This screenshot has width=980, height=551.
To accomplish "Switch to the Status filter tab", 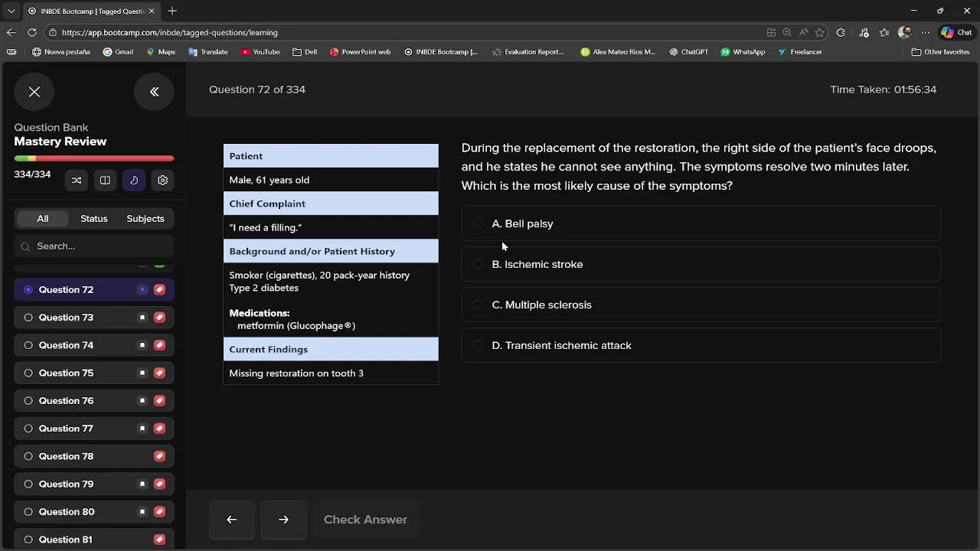I will (x=94, y=219).
